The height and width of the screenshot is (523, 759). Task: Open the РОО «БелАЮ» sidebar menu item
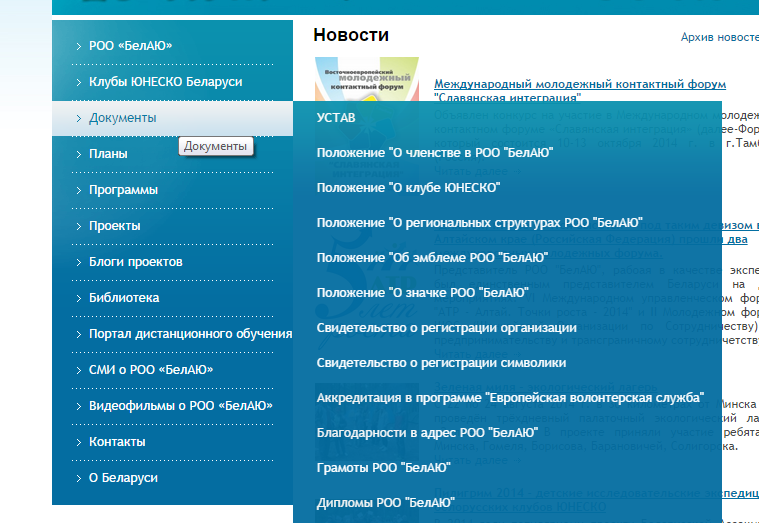click(130, 46)
